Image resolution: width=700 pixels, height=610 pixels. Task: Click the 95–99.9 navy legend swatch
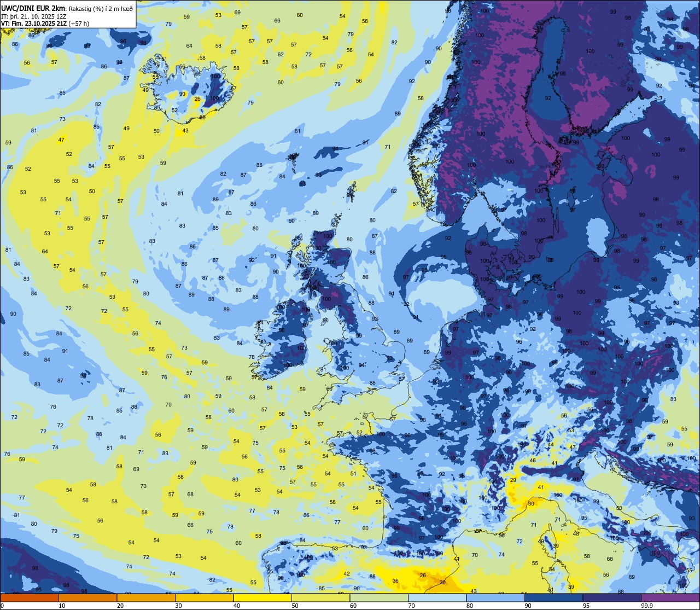(612, 597)
